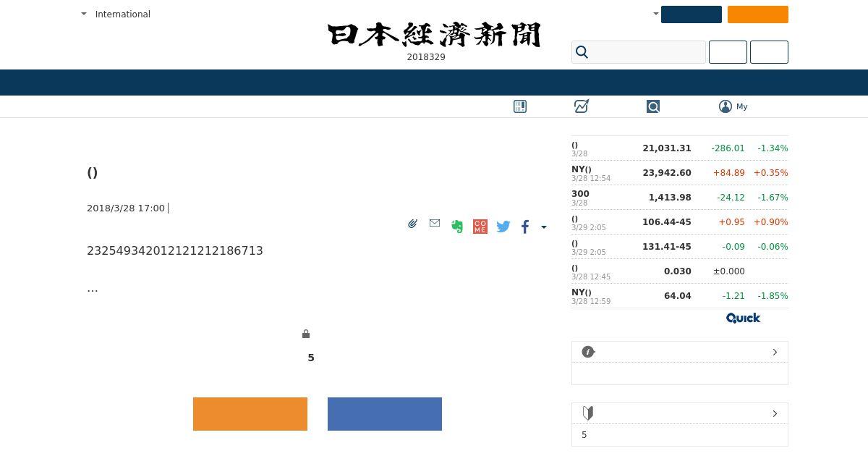Image resolution: width=868 pixels, height=456 pixels.
Task: Open the newspaper viewer icon
Action: (x=520, y=106)
